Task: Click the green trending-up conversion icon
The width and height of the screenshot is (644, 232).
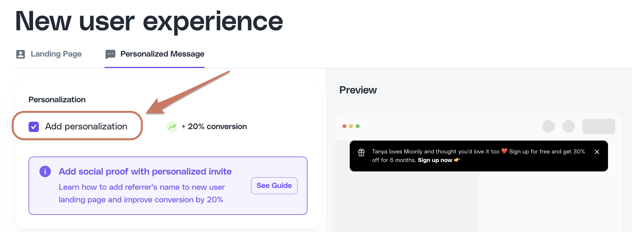Action: pyautogui.click(x=172, y=127)
